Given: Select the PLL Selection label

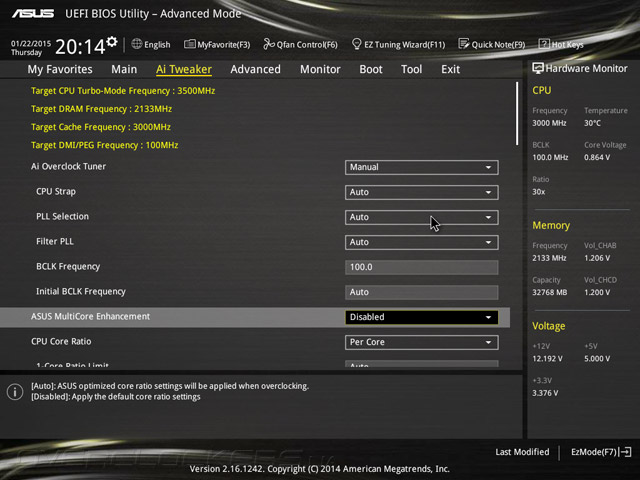Looking at the screenshot, I should coord(62,216).
